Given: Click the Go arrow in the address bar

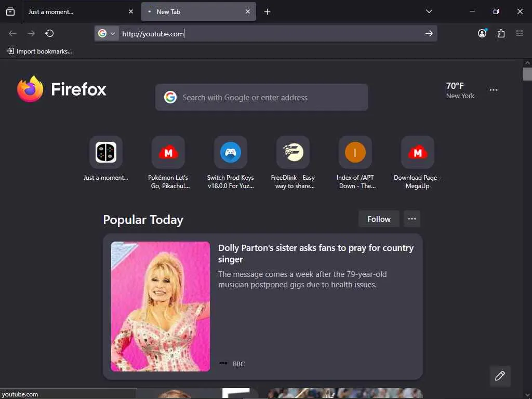Looking at the screenshot, I should point(429,33).
